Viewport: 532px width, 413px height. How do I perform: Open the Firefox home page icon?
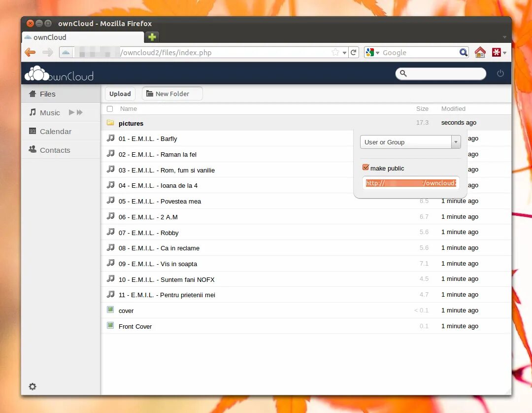click(x=480, y=52)
